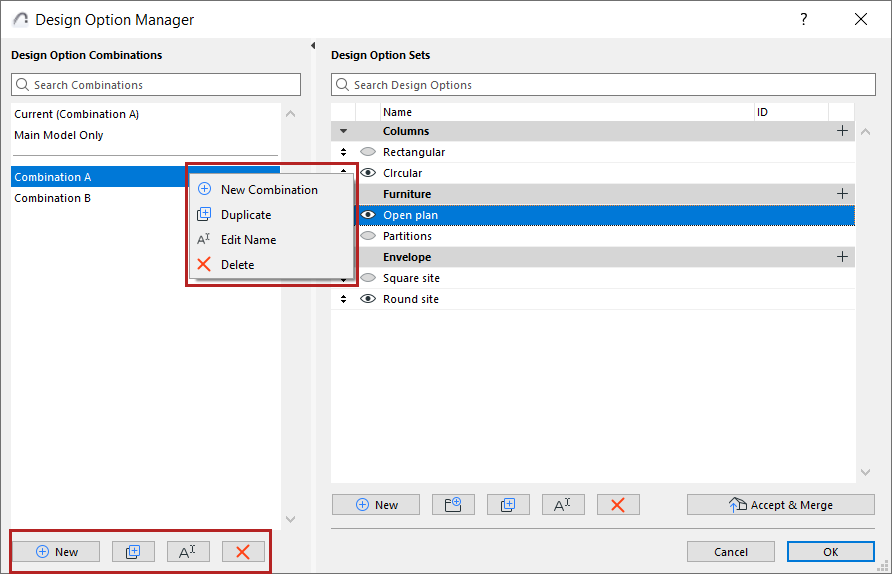The height and width of the screenshot is (574, 892).
Task: Click combinations list scroll down arrow
Action: tap(290, 519)
